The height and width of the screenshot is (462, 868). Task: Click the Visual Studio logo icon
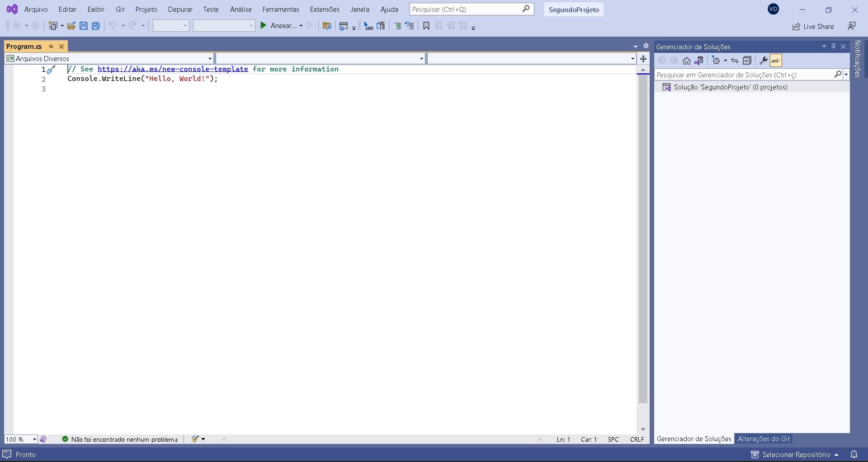point(12,9)
